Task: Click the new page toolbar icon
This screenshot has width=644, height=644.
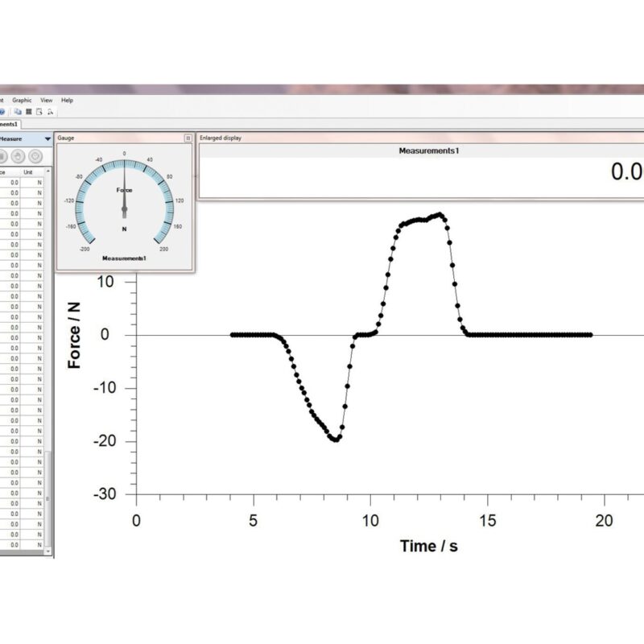Action: click(38, 111)
